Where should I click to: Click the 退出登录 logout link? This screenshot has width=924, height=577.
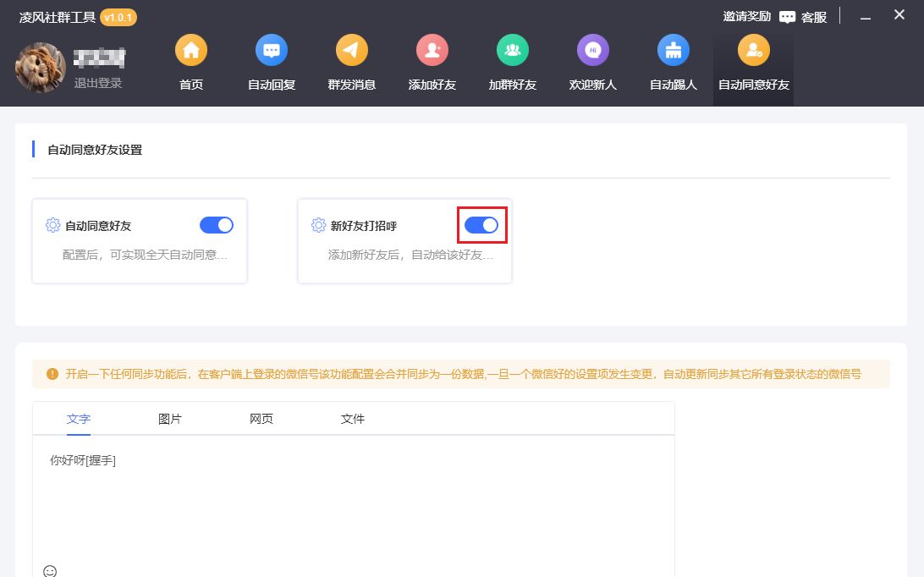(98, 83)
